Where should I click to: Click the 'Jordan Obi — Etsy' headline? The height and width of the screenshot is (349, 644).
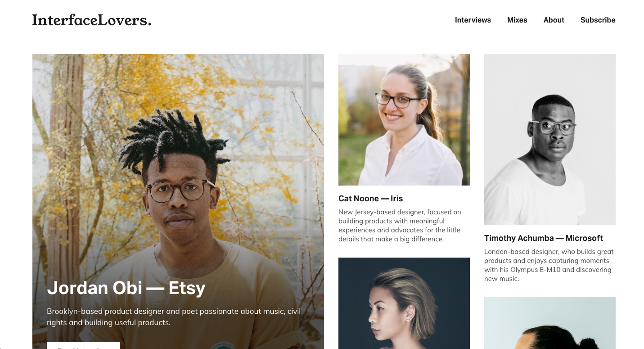pyautogui.click(x=126, y=288)
